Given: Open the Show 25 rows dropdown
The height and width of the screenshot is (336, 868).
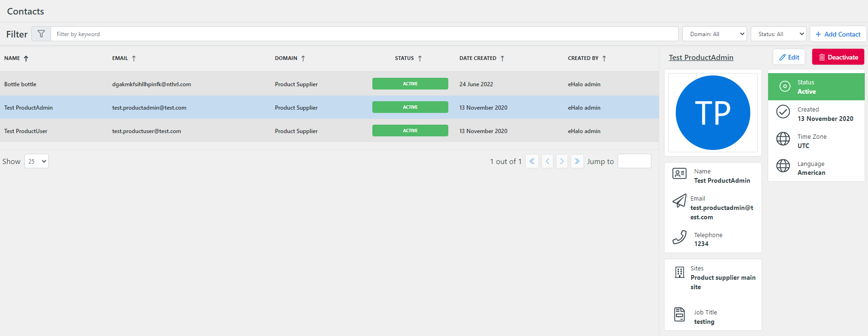Looking at the screenshot, I should click(37, 161).
